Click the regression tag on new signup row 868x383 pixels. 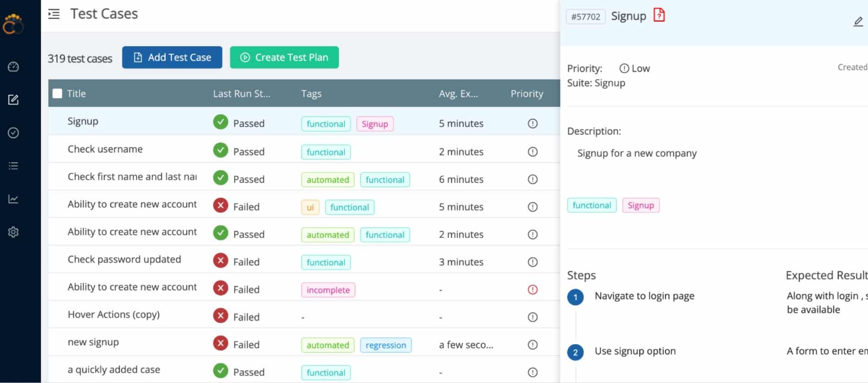(x=386, y=345)
